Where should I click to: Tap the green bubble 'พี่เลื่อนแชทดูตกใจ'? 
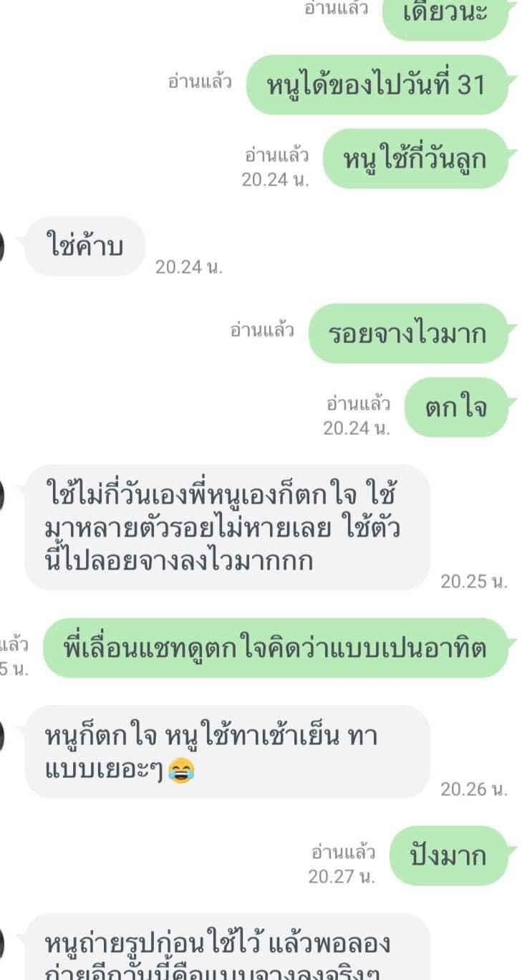coord(276,648)
